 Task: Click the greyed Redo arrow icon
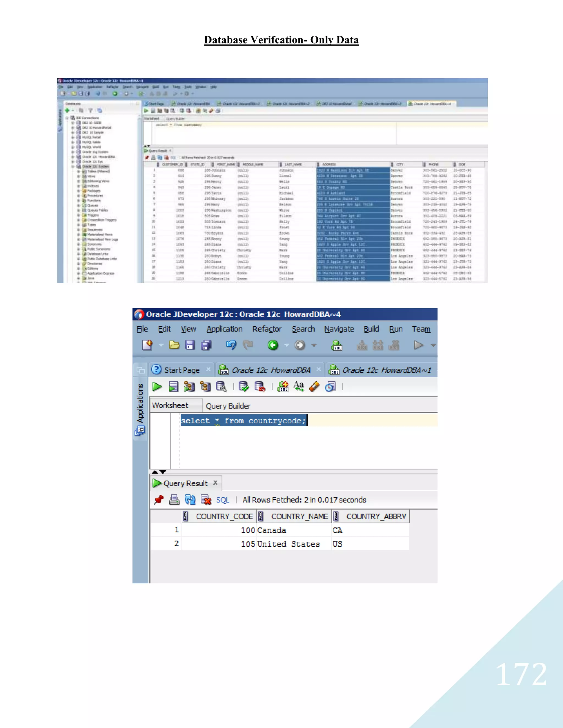(x=248, y=345)
